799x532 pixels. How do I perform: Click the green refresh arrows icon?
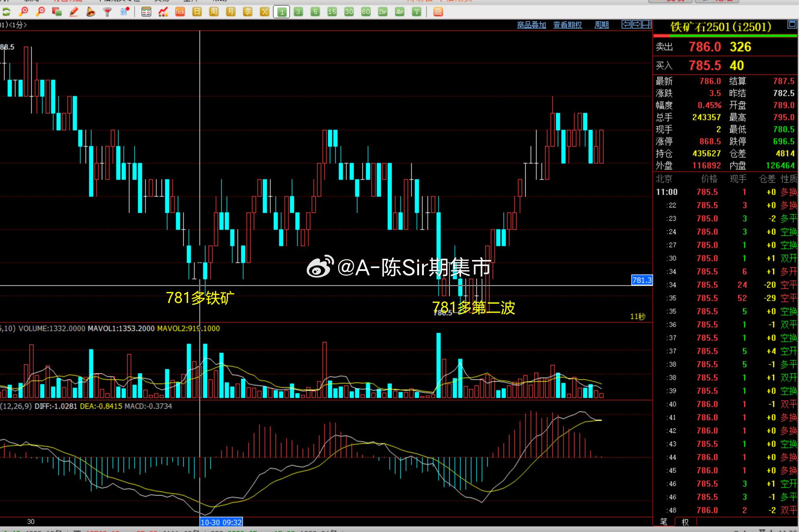[6, 12]
